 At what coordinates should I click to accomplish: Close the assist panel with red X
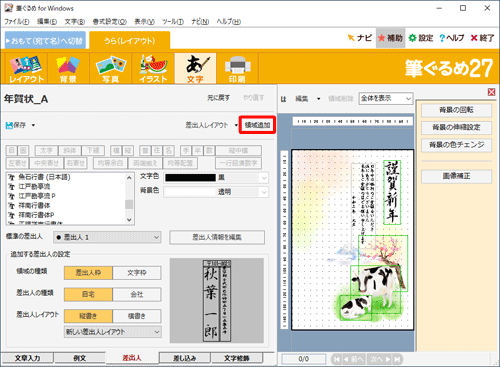[x=491, y=92]
